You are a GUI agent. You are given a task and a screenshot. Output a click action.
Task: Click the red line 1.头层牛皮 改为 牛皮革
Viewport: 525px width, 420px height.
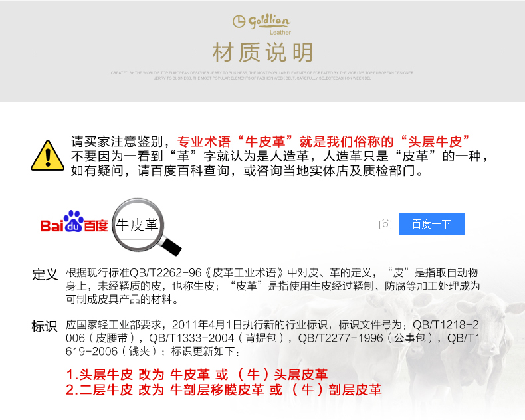point(197,374)
